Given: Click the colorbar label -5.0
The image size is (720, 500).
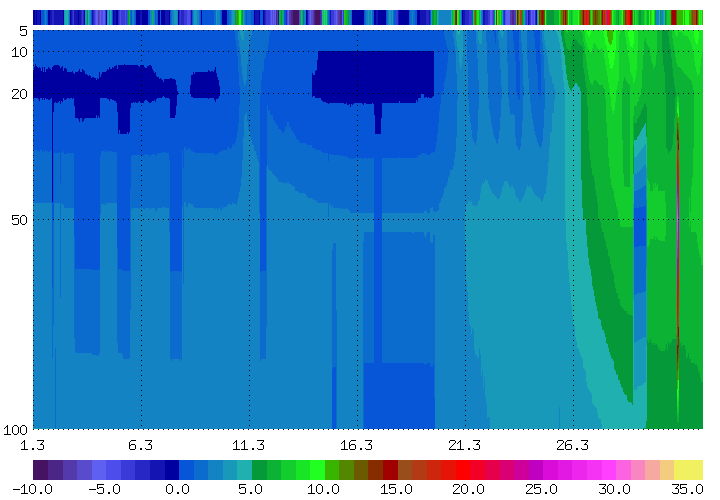Looking at the screenshot, I should [x=104, y=489].
